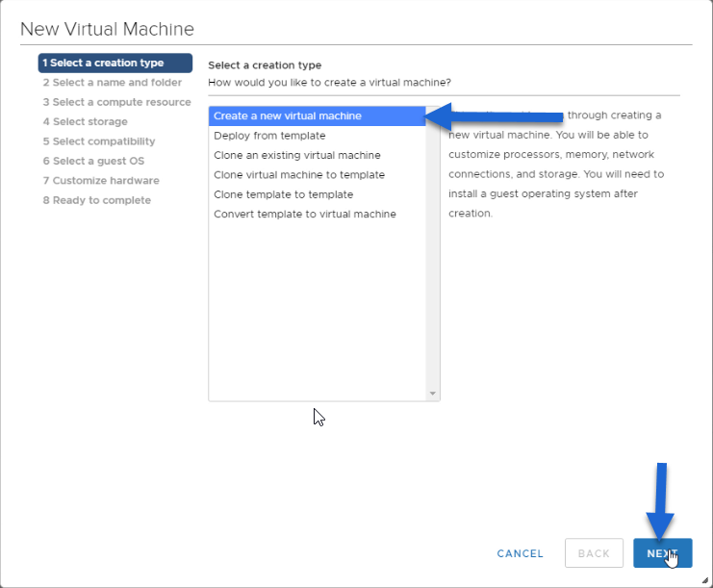Select 'Create a new virtual machine' option
Screen dimensions: 713x588
pos(317,115)
